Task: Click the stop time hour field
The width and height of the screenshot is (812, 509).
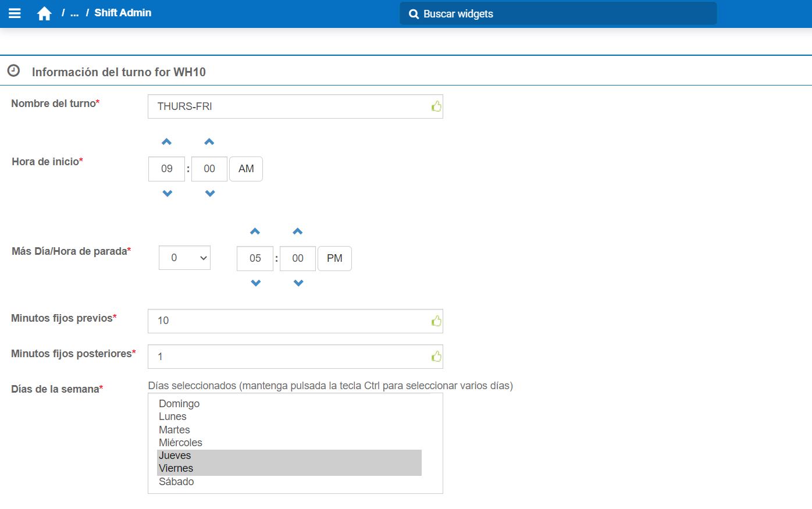Action: click(x=255, y=258)
